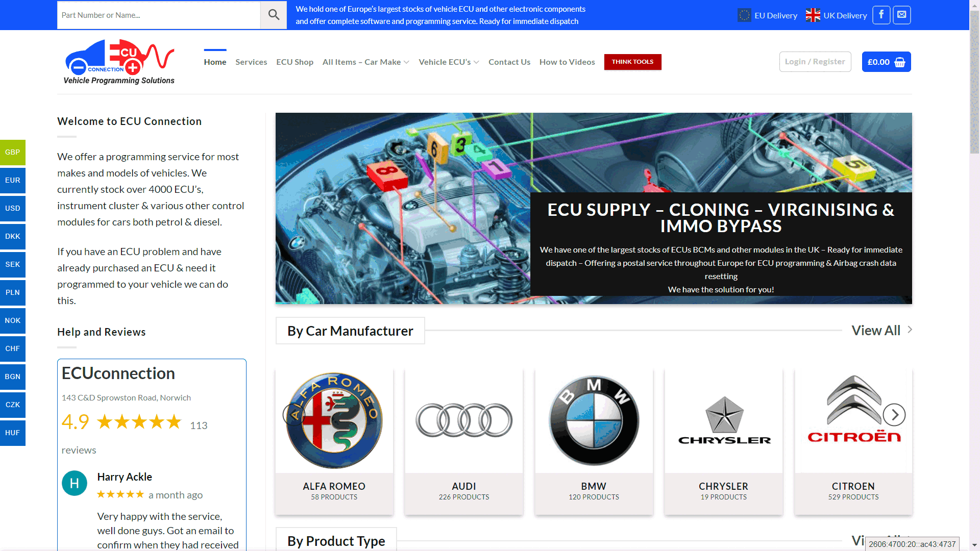
Task: Click the Login / Register link
Action: (x=815, y=62)
